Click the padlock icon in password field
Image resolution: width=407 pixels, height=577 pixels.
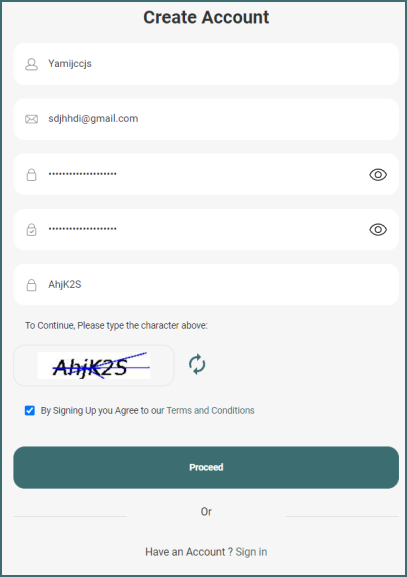click(x=31, y=174)
